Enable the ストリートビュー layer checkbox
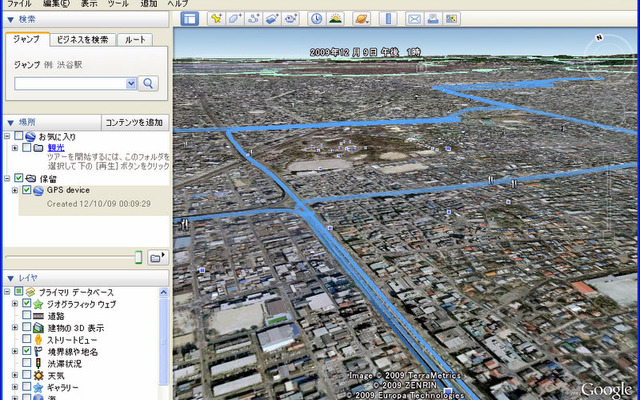Viewport: 640px width, 400px height. pyautogui.click(x=27, y=339)
